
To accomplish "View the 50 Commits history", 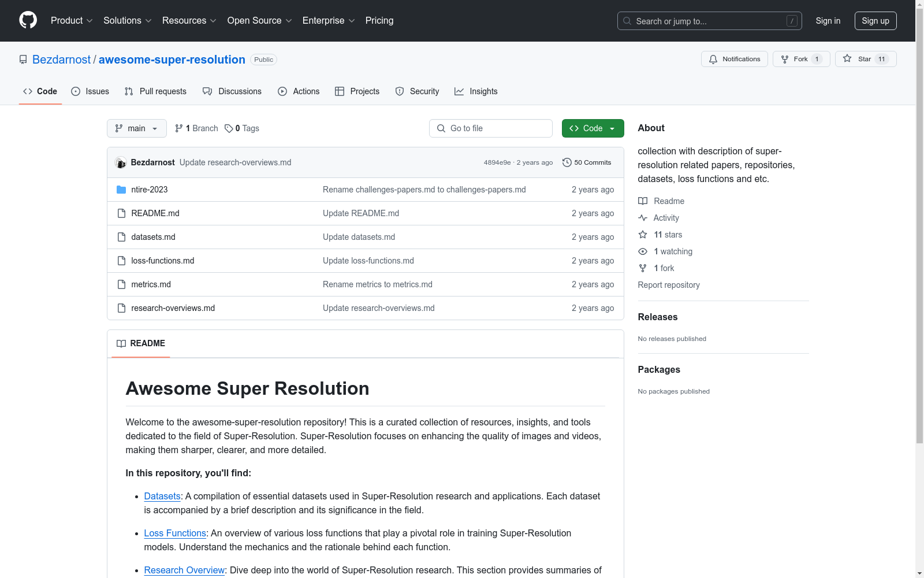I will coord(587,162).
